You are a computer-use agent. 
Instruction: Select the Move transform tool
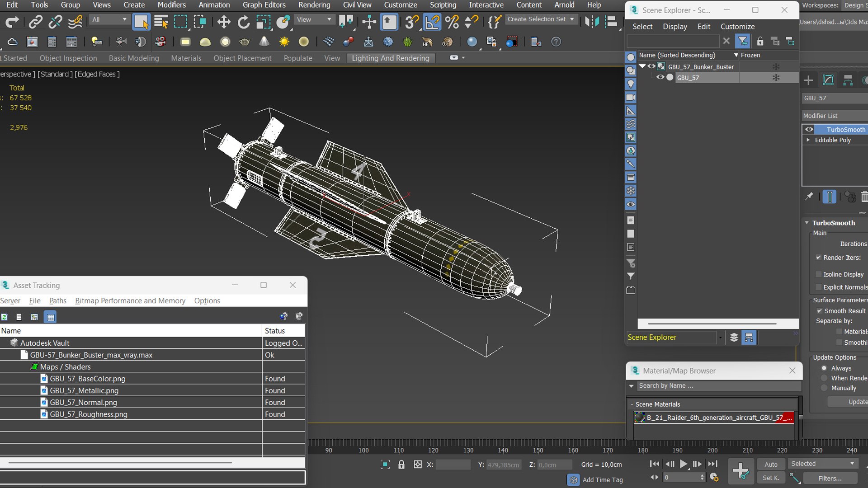pos(223,22)
